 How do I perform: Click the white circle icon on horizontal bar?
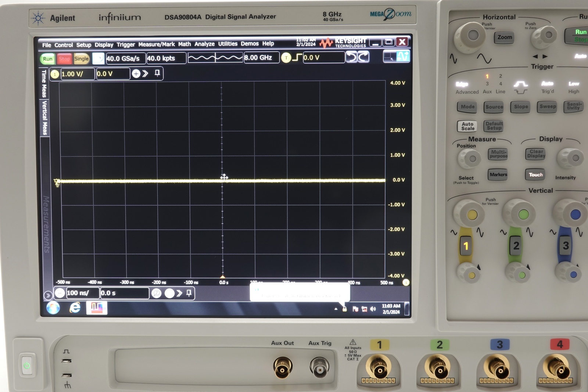pyautogui.click(x=169, y=293)
